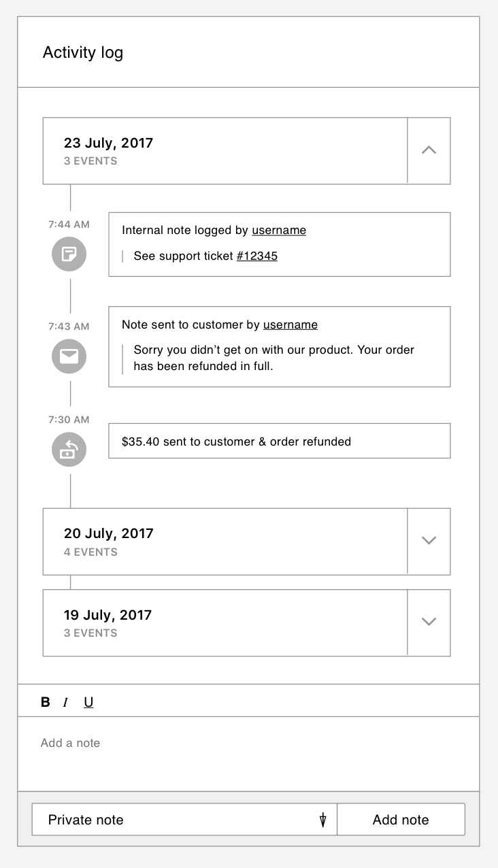Open username link in internal note entry
The image size is (498, 868).
click(x=279, y=230)
